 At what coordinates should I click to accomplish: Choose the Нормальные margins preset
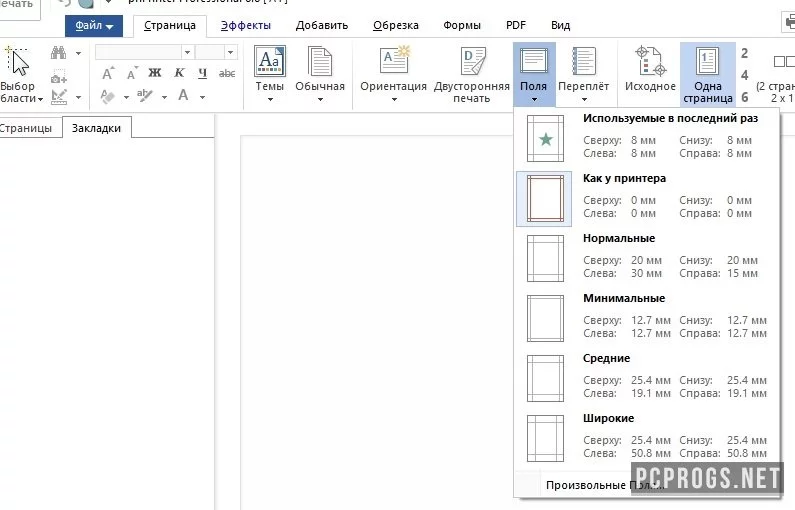tap(647, 258)
